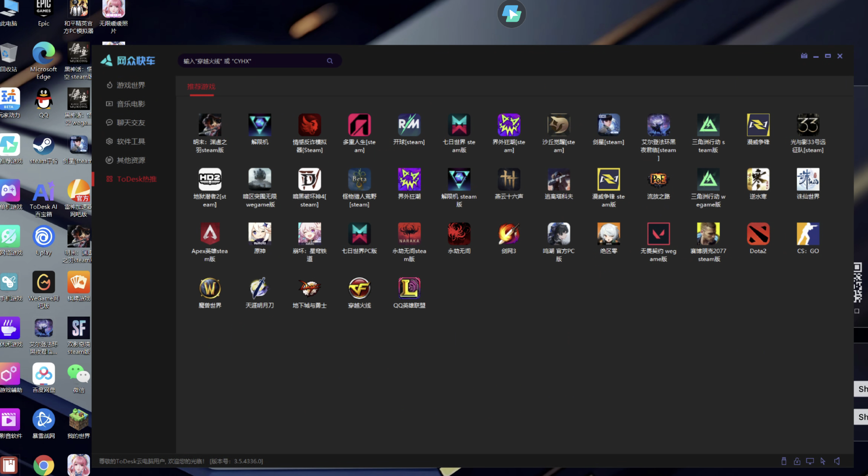Viewport: 868px width, 476px height.
Task: Launch 逃离塔科夫 game icon
Action: click(559, 180)
